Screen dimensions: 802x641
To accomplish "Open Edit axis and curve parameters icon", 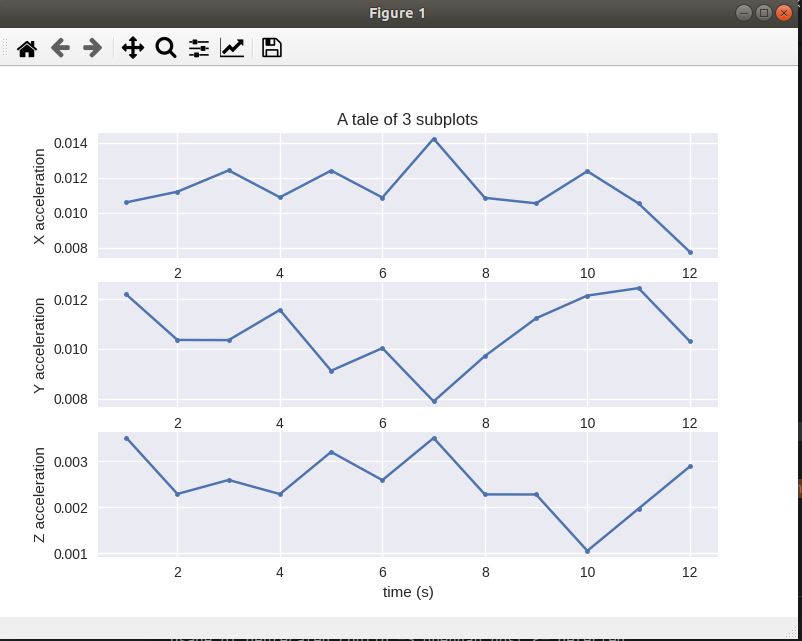I will point(232,48).
